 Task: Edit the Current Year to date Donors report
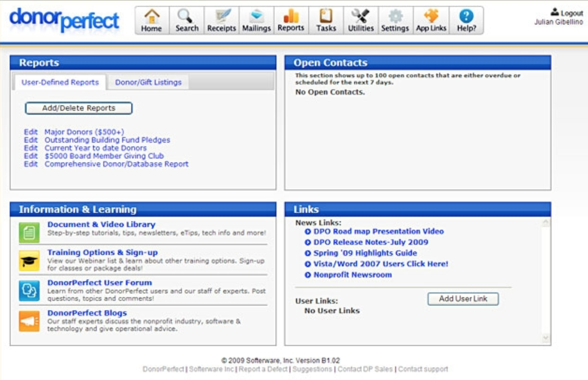tap(31, 148)
